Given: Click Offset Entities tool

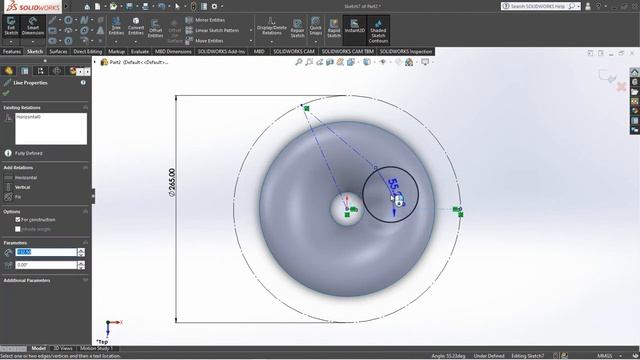Looking at the screenshot, I should (x=155, y=29).
